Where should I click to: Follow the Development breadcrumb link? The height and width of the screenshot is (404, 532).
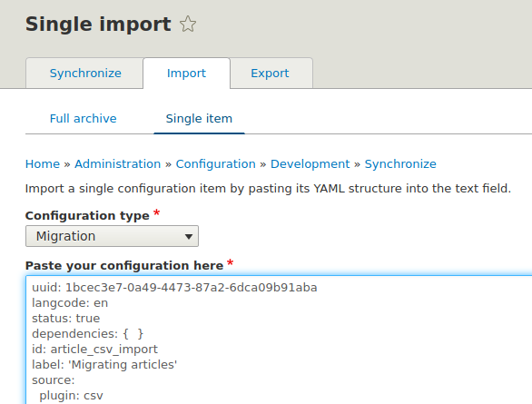pos(310,163)
